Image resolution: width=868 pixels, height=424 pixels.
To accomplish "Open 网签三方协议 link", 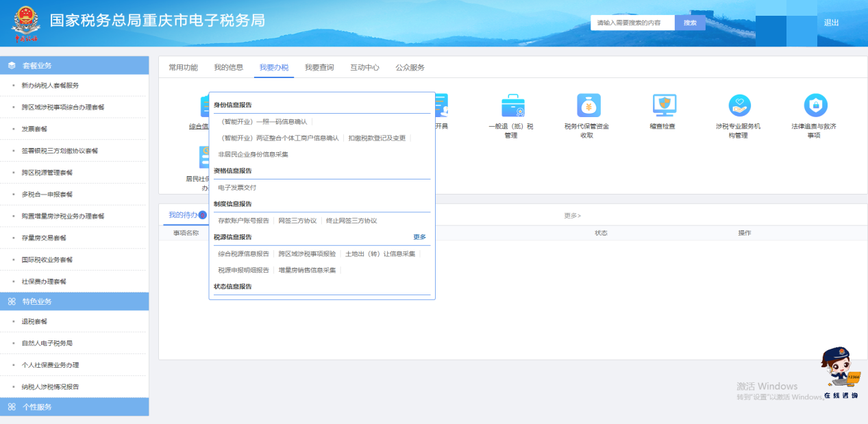I will 297,221.
